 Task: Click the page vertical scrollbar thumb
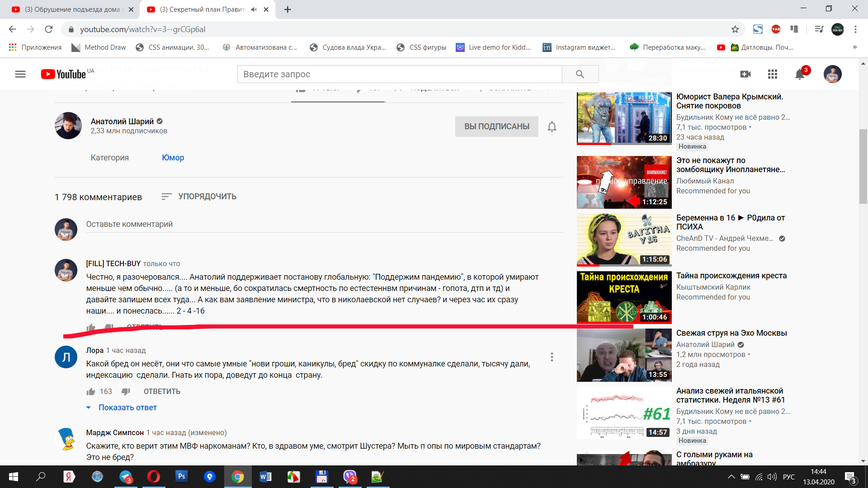tap(863, 166)
